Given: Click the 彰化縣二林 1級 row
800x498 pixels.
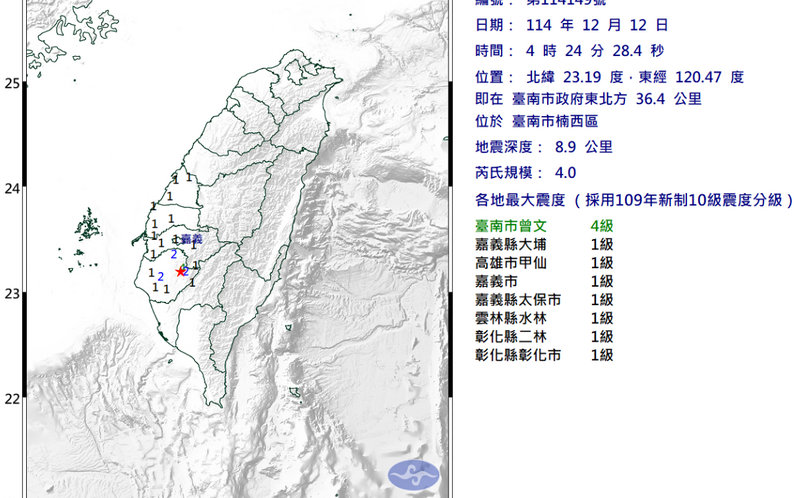Looking at the screenshot, I should (x=544, y=336).
